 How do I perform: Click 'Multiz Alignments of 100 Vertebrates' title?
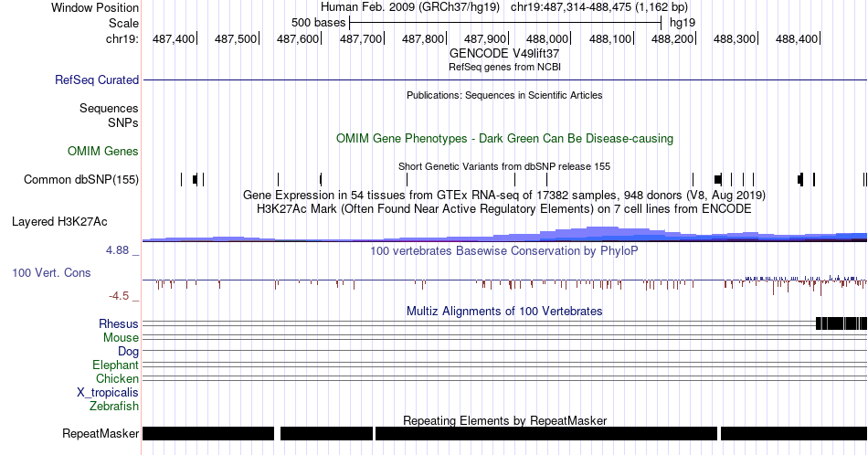[x=504, y=311]
